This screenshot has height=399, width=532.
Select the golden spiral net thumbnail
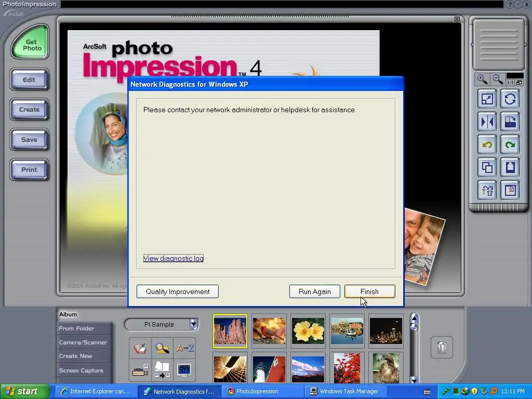230,368
